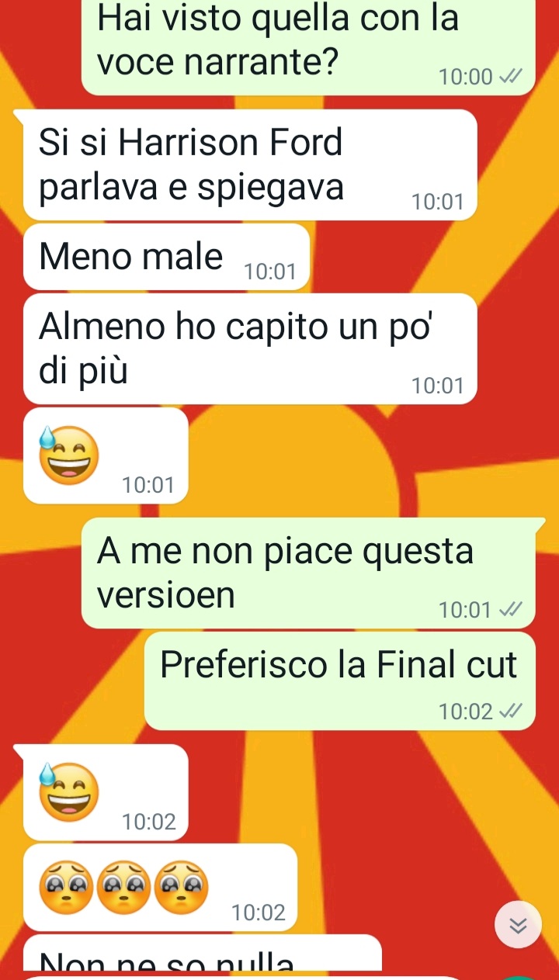Select the 'Hai visto quella con la voce narrante?' message

pos(308,47)
